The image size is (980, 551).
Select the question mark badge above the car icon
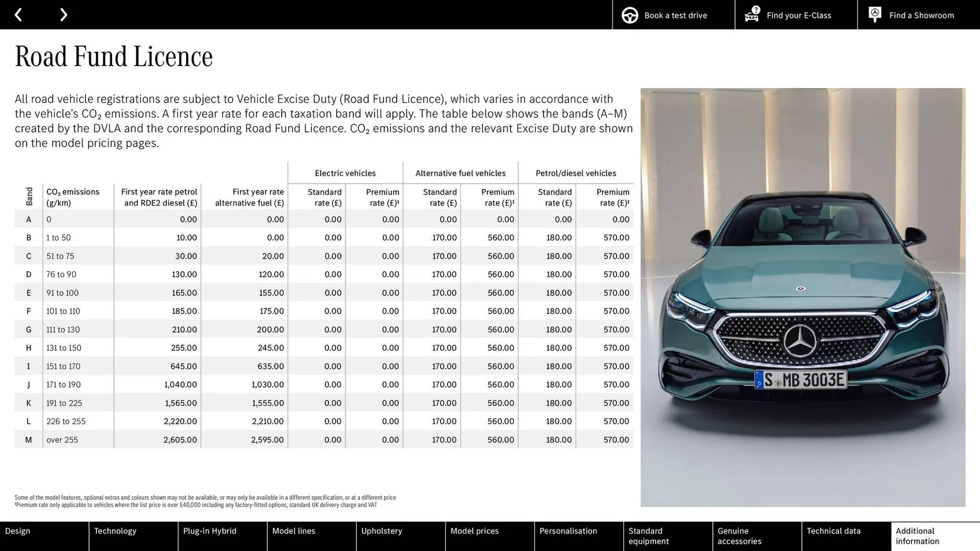click(755, 9)
